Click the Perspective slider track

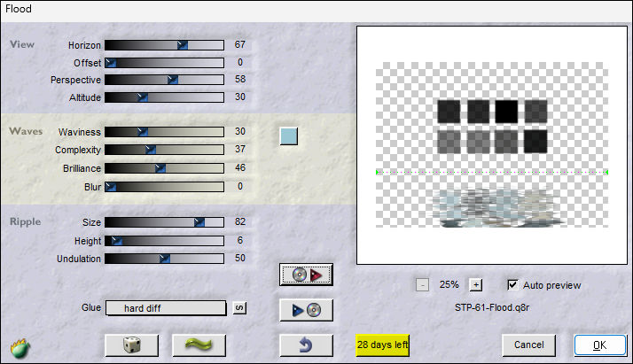[x=164, y=80]
